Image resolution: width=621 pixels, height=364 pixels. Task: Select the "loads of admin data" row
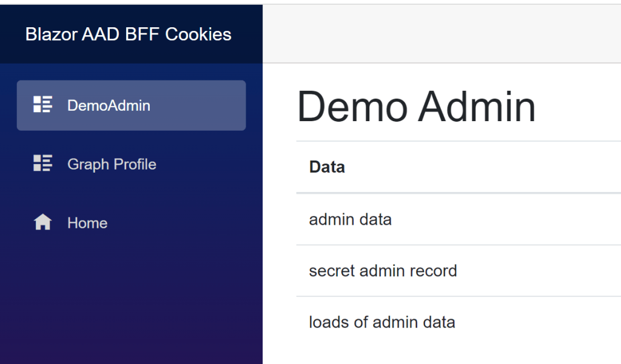(x=382, y=322)
